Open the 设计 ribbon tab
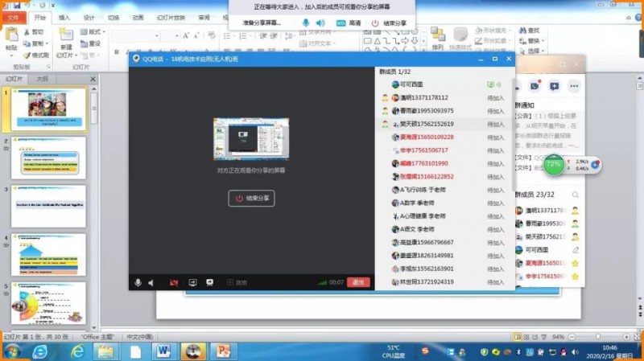The height and width of the screenshot is (361, 644). (89, 18)
